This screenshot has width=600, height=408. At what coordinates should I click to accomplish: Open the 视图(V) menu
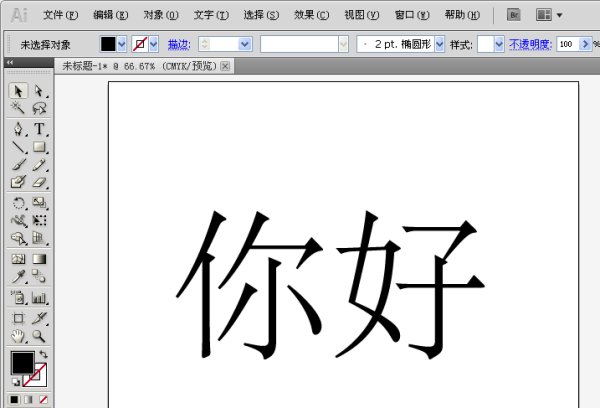pyautogui.click(x=362, y=15)
